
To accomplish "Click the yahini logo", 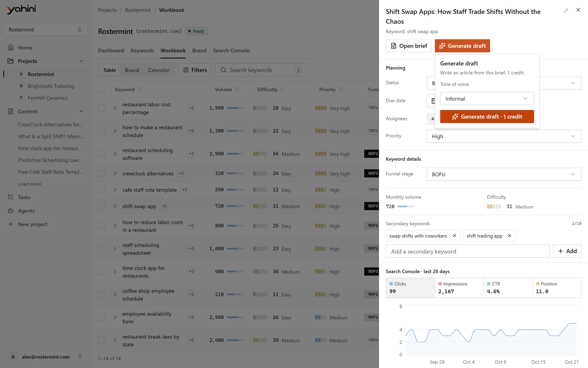I will coord(21,9).
